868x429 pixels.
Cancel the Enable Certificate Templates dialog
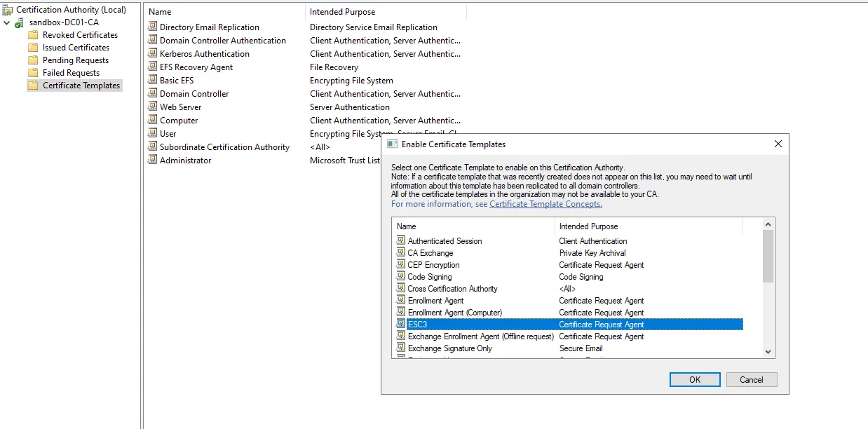[751, 380]
